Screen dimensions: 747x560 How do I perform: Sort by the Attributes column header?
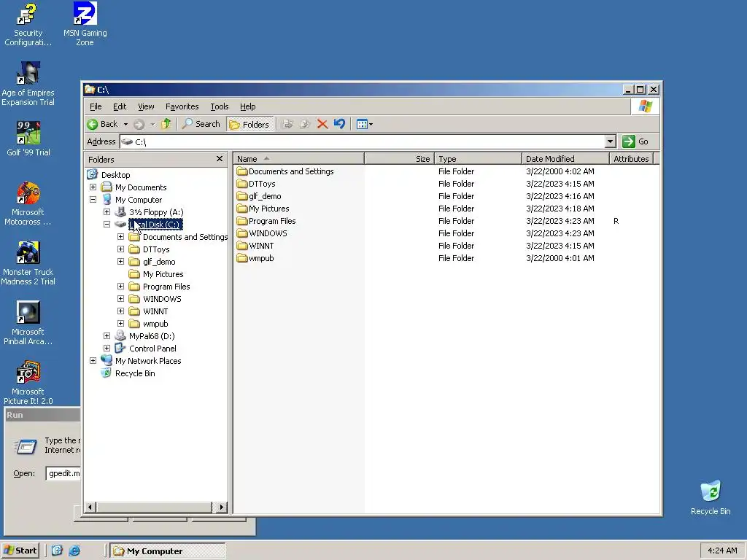coord(631,158)
